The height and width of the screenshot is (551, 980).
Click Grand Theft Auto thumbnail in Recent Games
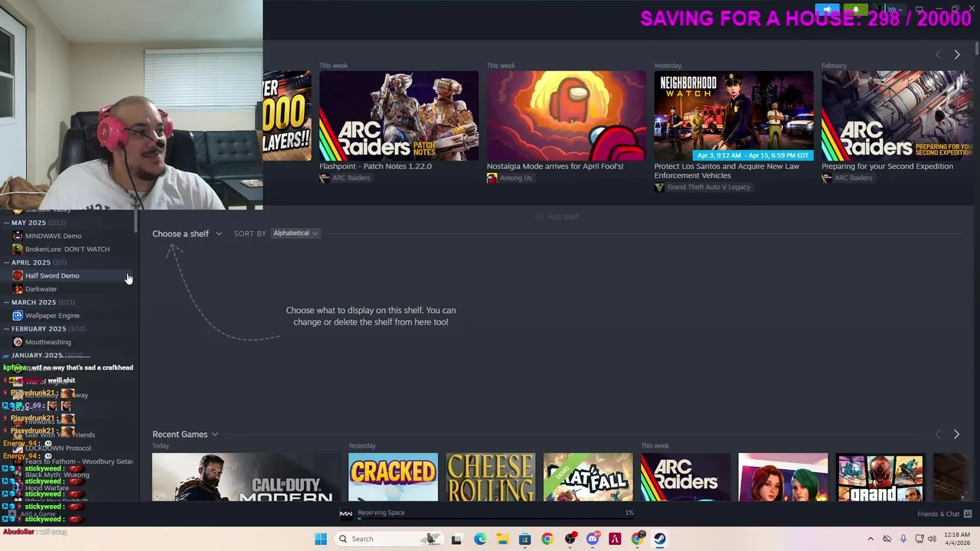coord(880,478)
